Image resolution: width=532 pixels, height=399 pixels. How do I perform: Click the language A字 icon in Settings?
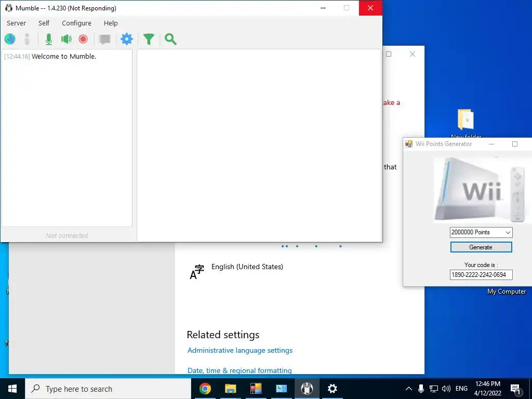[197, 272]
